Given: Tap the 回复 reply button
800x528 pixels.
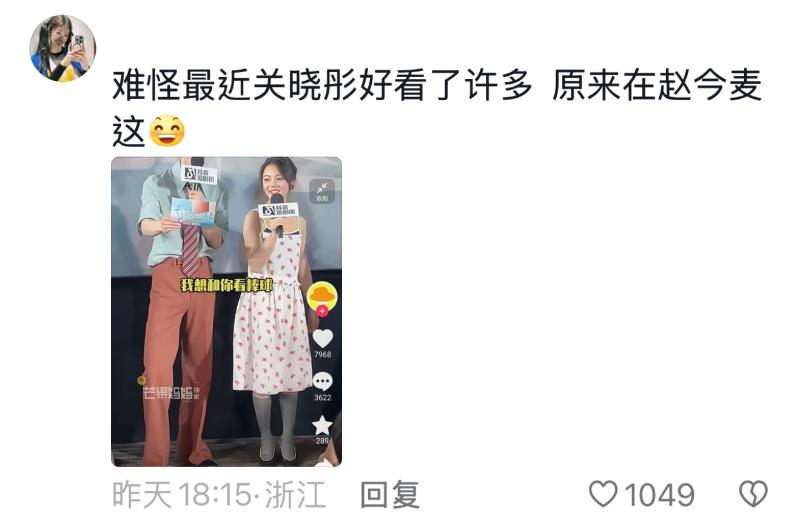Looking at the screenshot, I should click(x=390, y=494).
